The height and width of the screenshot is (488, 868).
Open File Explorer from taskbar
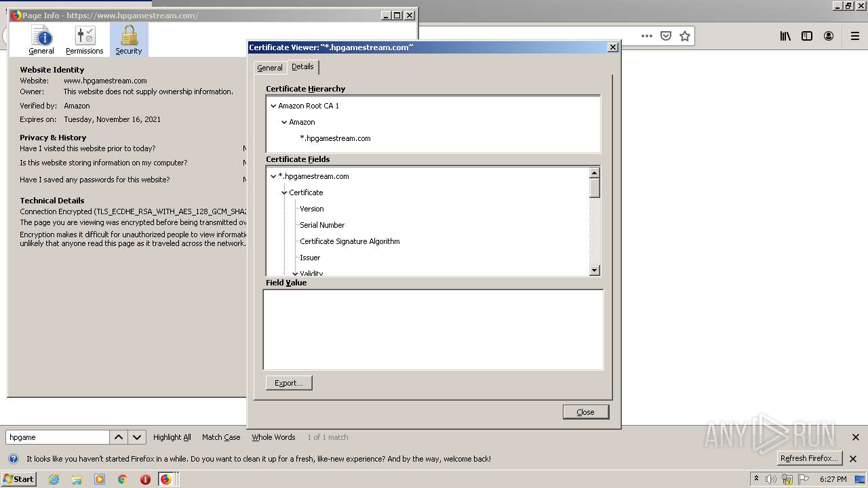[77, 479]
